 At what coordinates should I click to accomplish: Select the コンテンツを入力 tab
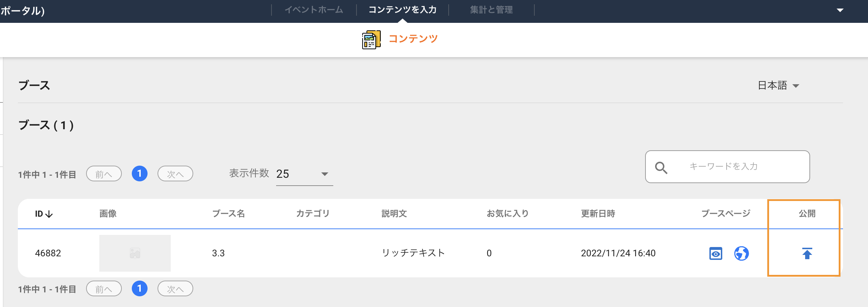[403, 10]
